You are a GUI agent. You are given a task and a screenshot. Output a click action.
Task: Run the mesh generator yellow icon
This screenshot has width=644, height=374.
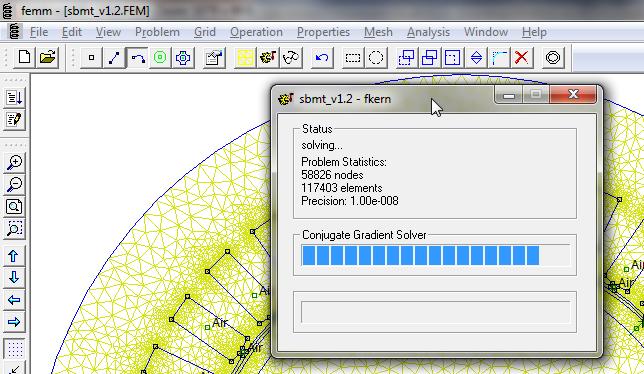245,57
